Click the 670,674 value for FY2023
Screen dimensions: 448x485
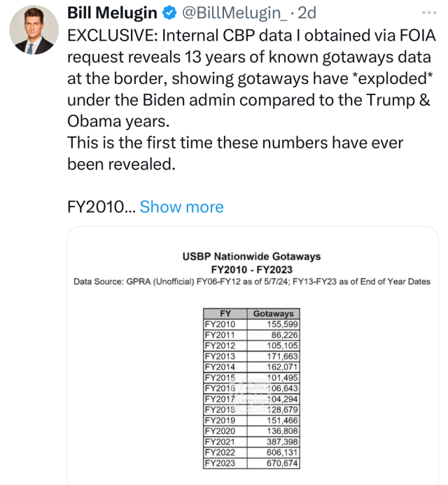point(283,463)
